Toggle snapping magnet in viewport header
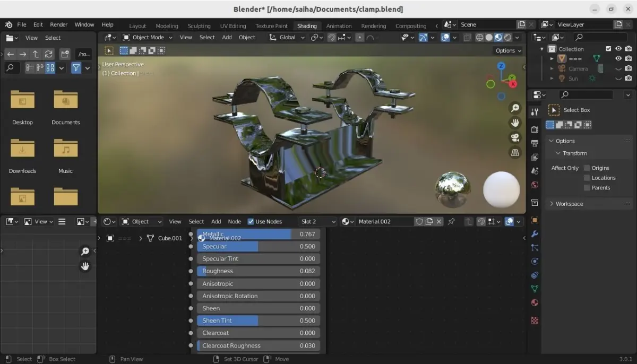This screenshot has height=364, width=637. pos(331,38)
